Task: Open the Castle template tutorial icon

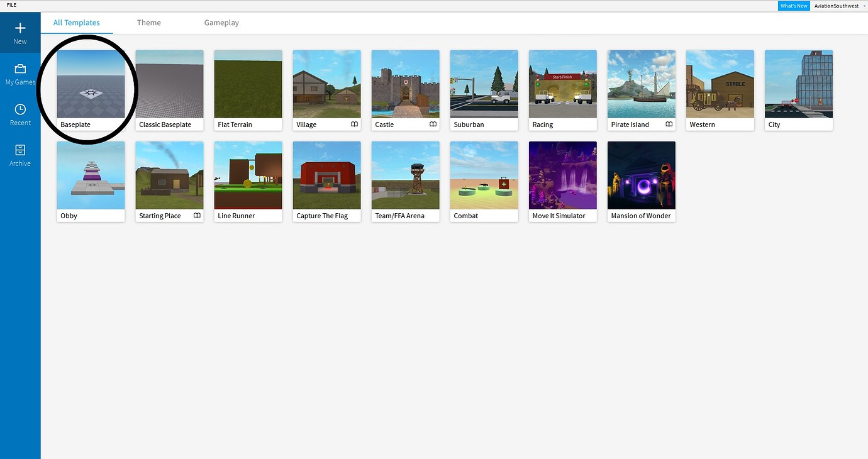Action: (x=433, y=124)
